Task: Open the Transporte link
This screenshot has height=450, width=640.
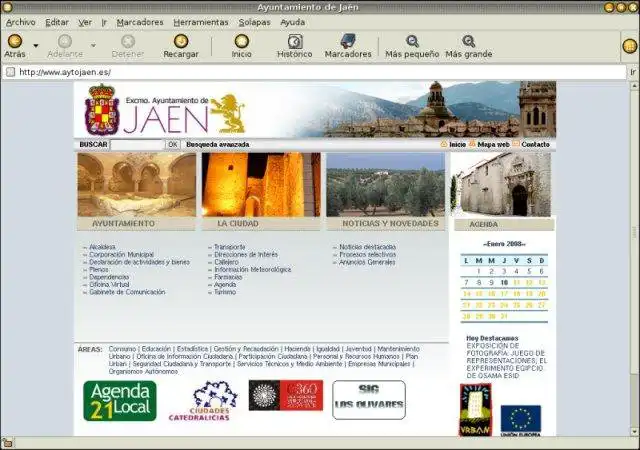Action: (230, 247)
